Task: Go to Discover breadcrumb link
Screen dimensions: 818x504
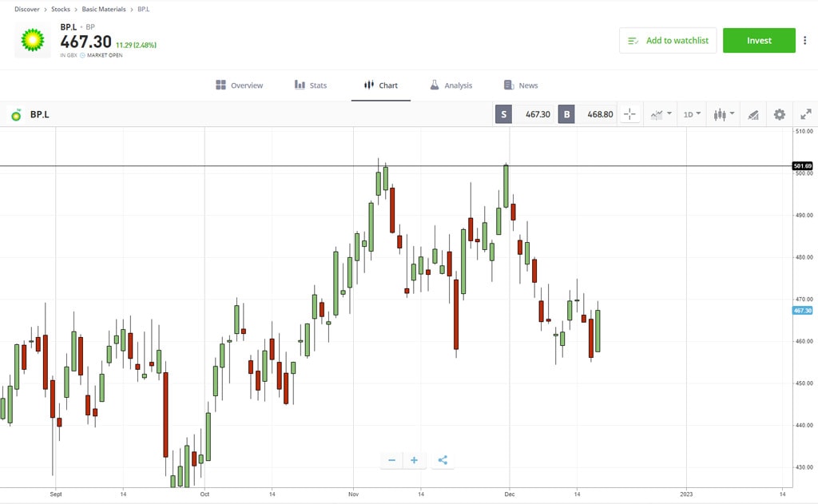Action: (26, 9)
